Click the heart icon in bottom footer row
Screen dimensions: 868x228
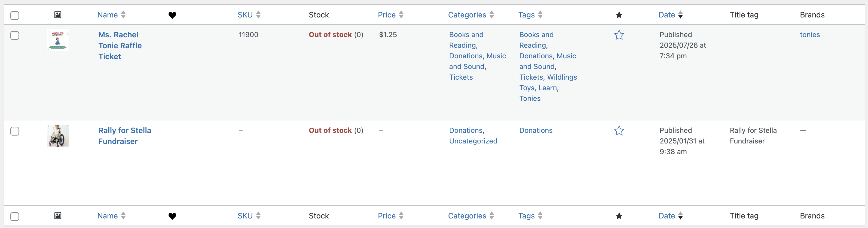172,216
